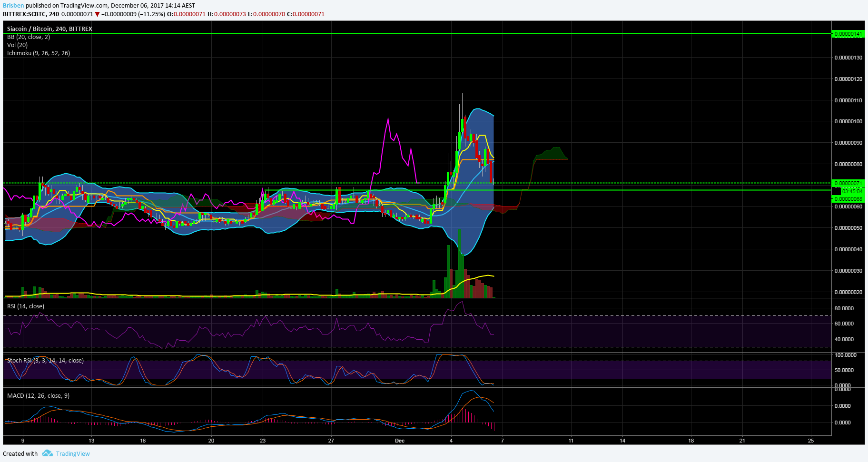Click the 40.0000 RSI axis value

click(x=844, y=339)
